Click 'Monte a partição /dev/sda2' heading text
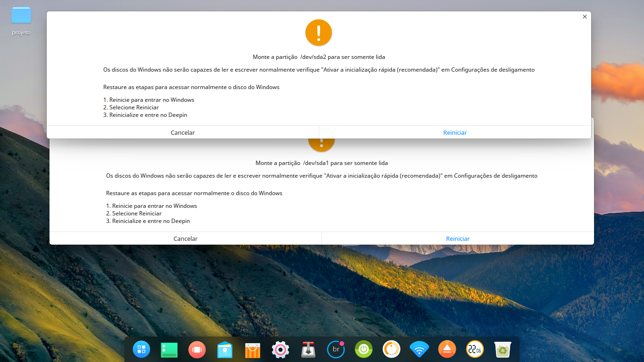 (x=319, y=57)
